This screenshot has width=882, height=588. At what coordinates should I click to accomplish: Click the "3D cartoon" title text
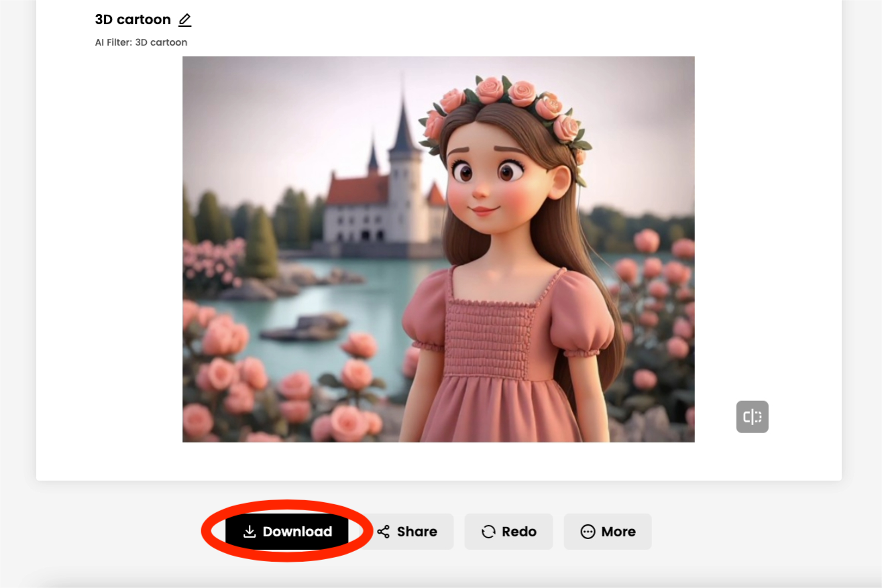point(133,19)
